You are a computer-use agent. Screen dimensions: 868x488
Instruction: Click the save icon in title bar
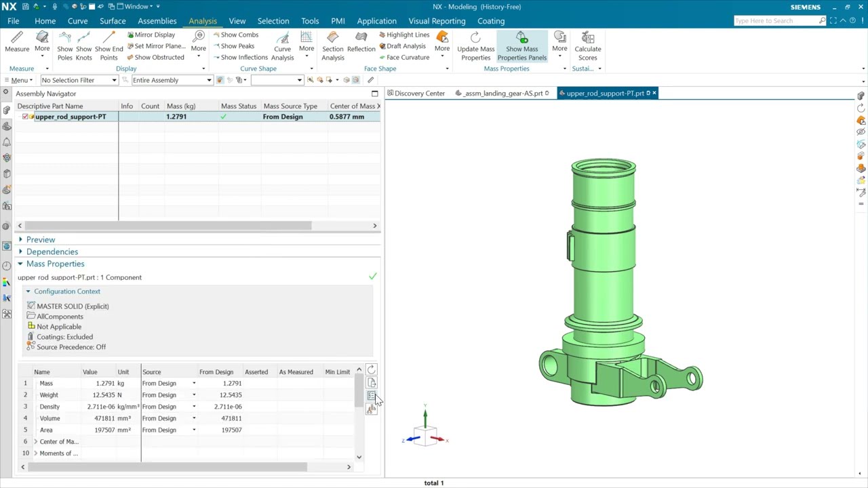[25, 7]
